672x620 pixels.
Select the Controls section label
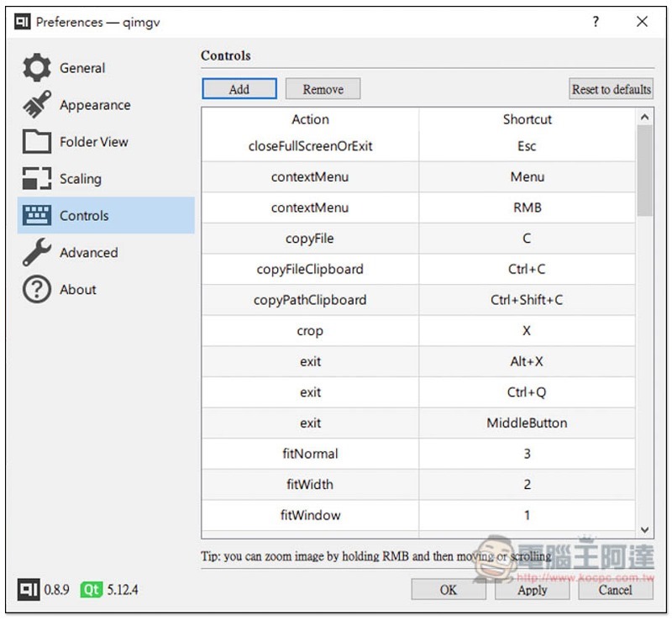(x=84, y=216)
